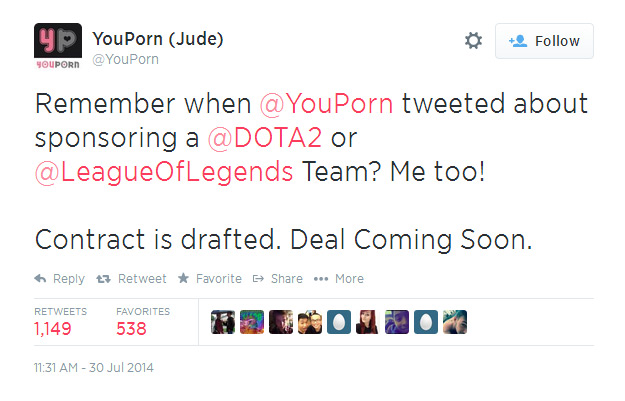
Task: Open the @LeagueOfLegends mention link
Action: [x=164, y=172]
